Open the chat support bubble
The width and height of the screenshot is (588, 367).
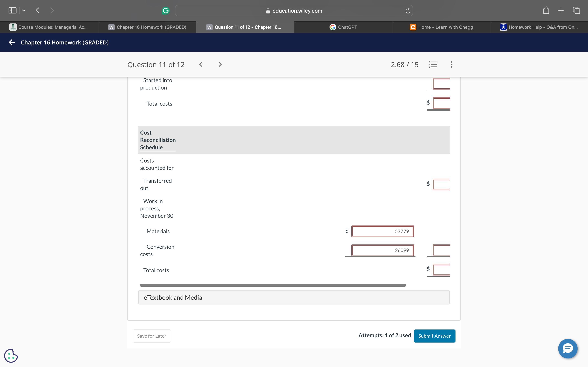coord(568,349)
